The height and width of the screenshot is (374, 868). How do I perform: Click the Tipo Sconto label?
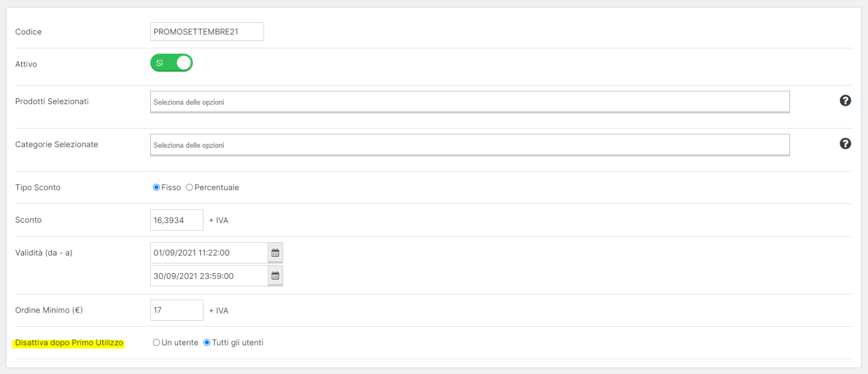click(x=38, y=187)
